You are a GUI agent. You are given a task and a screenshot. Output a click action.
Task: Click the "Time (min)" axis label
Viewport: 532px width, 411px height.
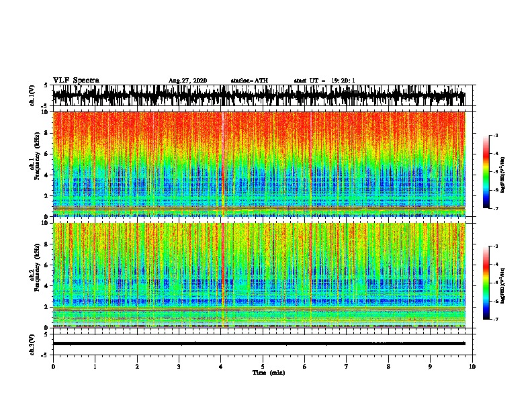[x=269, y=373]
